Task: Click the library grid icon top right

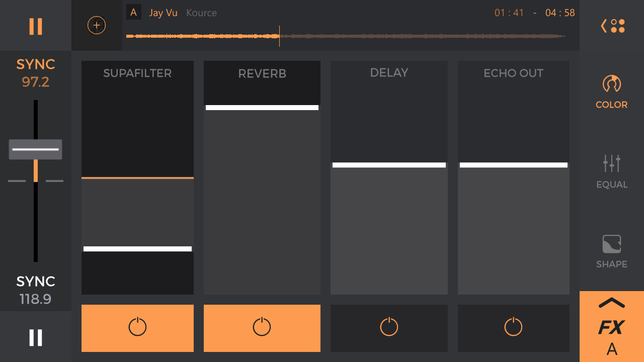Action: pyautogui.click(x=617, y=26)
